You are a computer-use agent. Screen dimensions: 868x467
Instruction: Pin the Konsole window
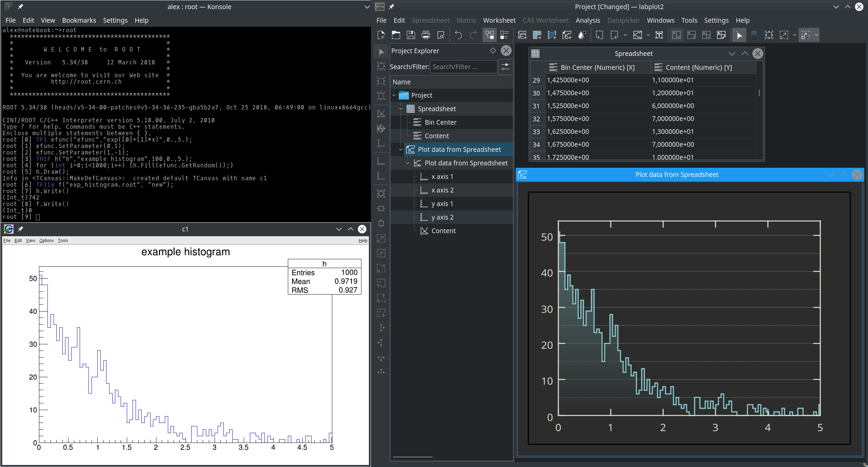pos(20,6)
